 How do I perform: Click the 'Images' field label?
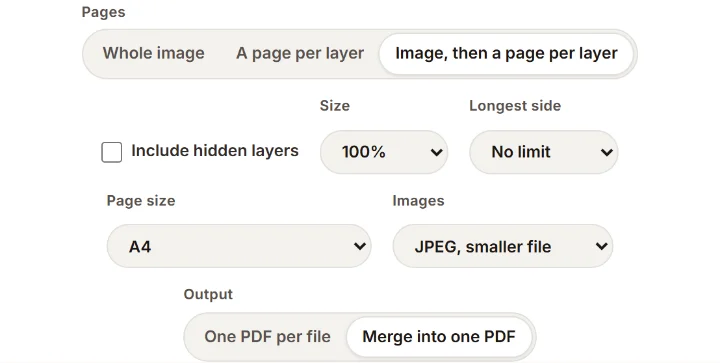click(x=418, y=201)
